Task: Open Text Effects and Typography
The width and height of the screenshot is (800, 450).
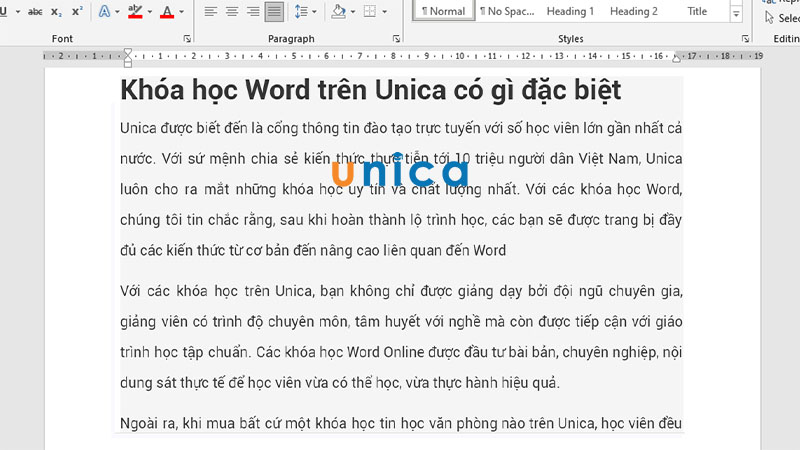Action: (104, 12)
